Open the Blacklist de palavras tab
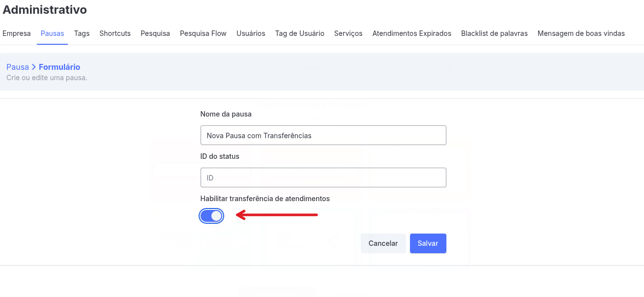This screenshot has width=644, height=297. coord(494,33)
